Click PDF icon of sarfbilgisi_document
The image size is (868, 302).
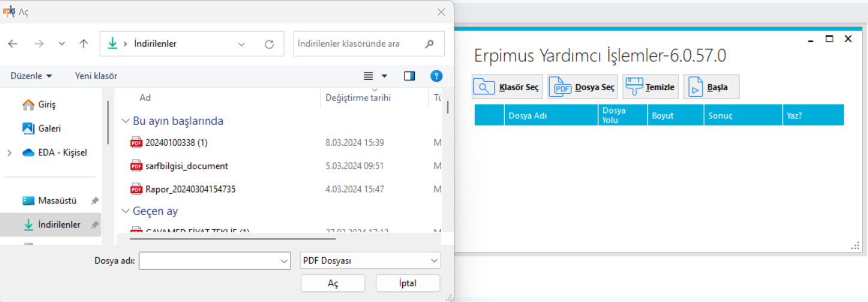[136, 166]
